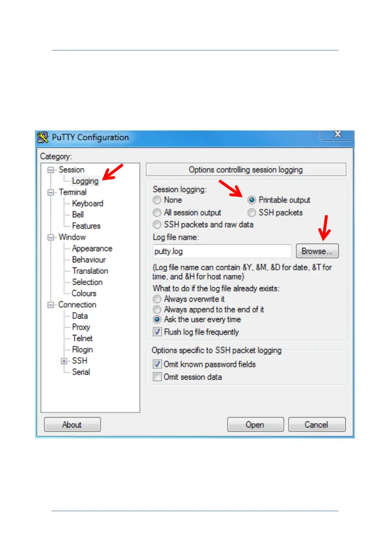Click the Open button
Viewport: 392px width, 557px height.
click(255, 425)
